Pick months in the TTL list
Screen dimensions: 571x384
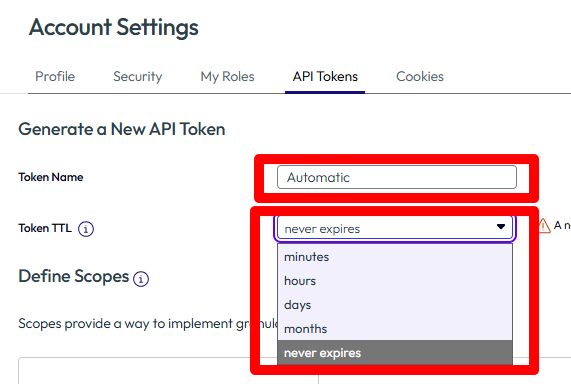(395, 329)
